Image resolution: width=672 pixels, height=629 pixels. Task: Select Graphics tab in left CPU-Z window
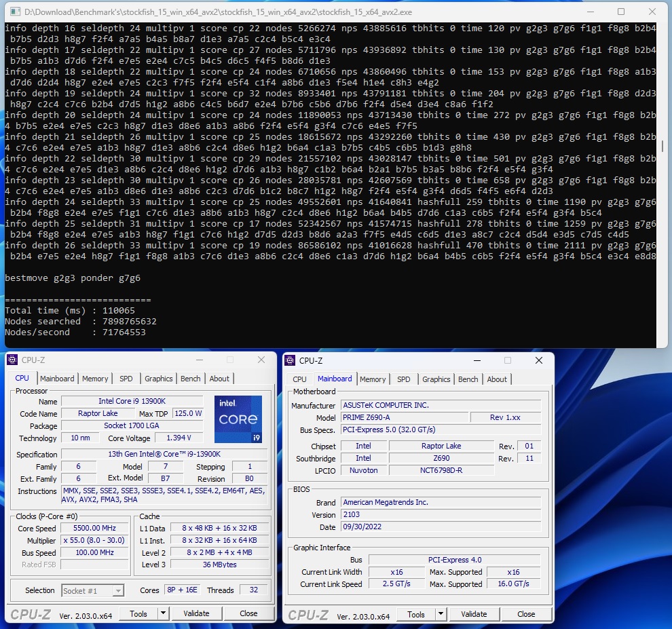click(x=159, y=379)
